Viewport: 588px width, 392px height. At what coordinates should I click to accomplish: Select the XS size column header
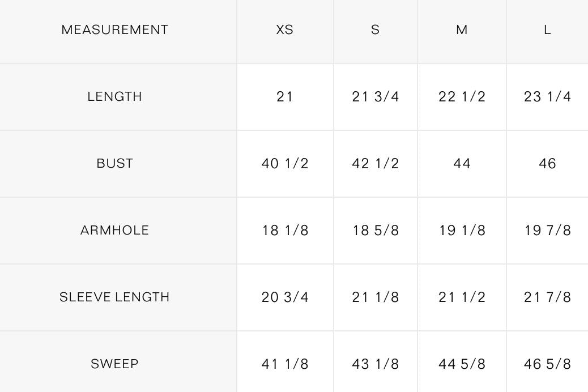pos(284,29)
